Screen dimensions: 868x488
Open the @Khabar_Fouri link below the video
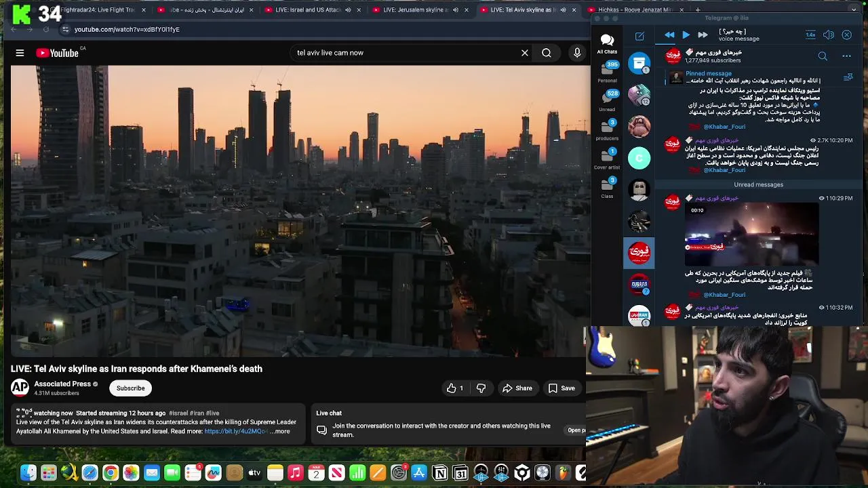pyautogui.click(x=724, y=295)
